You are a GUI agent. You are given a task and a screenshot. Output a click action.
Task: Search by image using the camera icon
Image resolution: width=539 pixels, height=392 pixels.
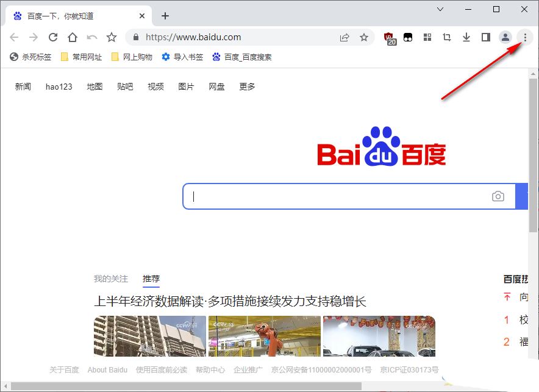click(x=498, y=196)
